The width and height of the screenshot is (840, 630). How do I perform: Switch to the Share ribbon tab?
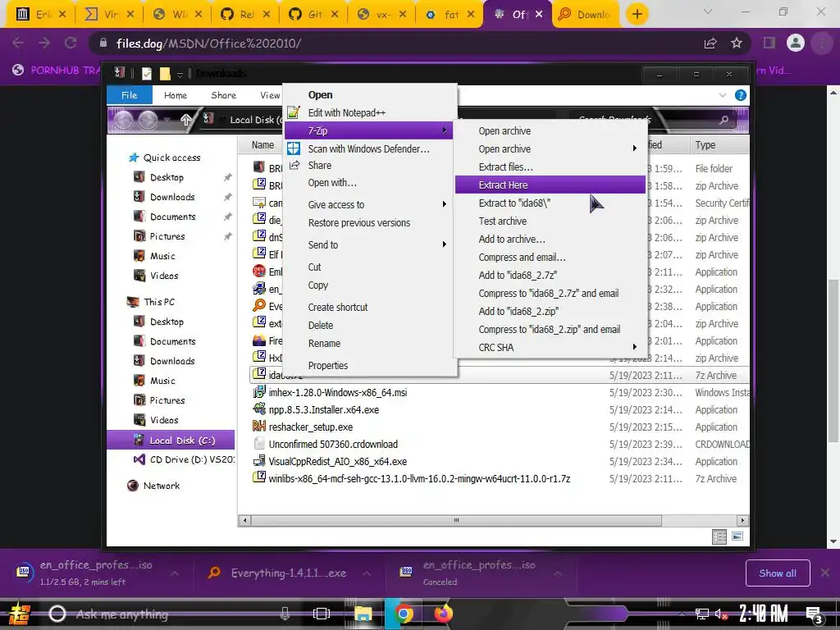tap(223, 95)
